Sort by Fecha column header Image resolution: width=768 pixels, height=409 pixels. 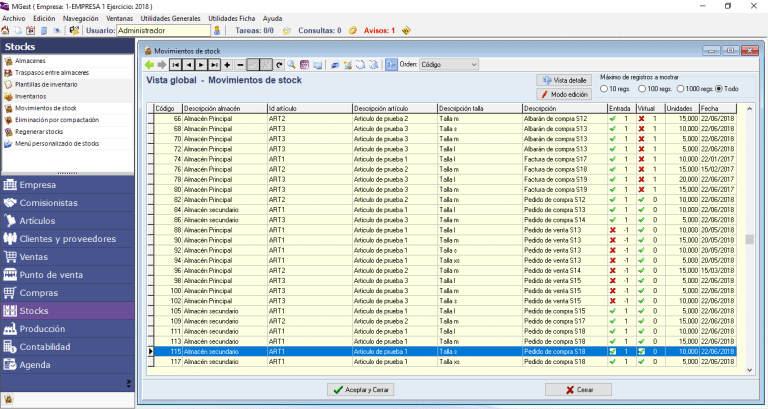(x=718, y=109)
